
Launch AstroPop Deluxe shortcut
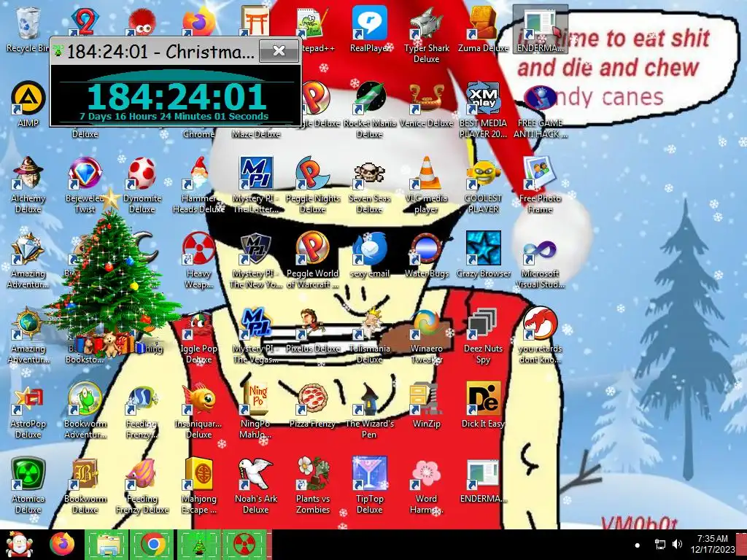click(28, 411)
